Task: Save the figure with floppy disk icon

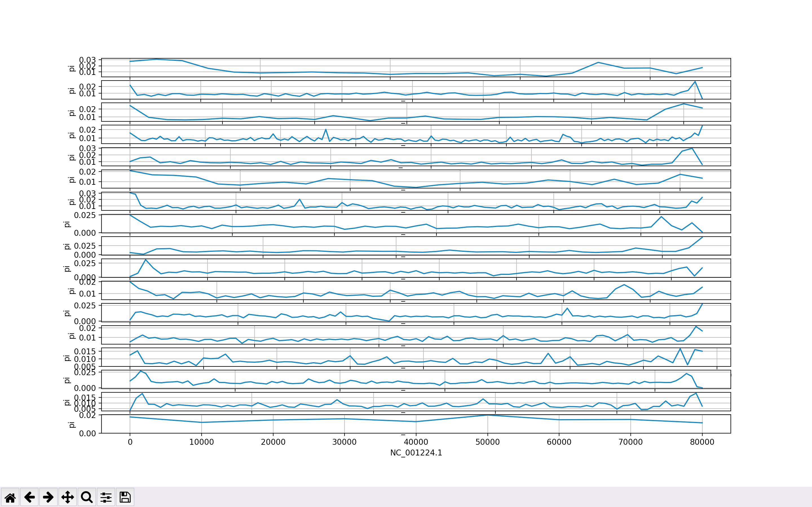Action: 125,497
